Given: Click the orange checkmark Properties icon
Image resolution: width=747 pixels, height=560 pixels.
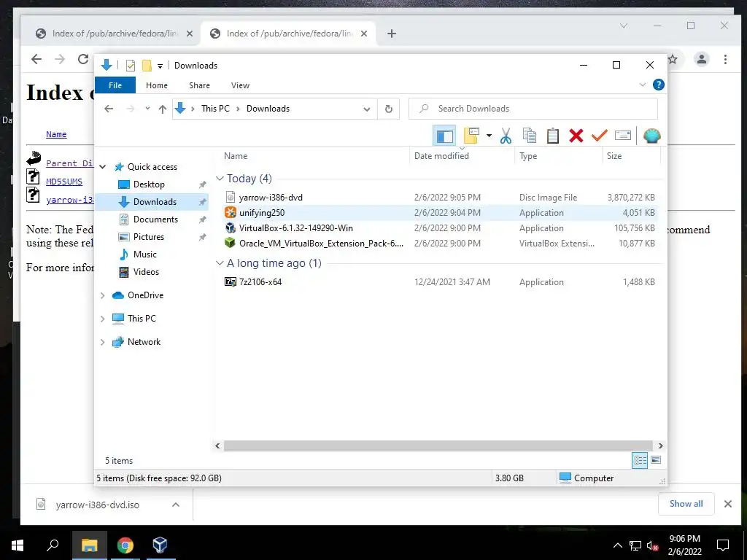Looking at the screenshot, I should coord(599,136).
